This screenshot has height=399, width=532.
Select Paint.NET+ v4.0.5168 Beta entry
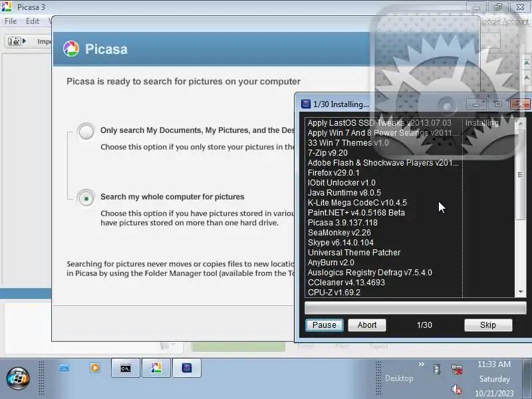356,213
